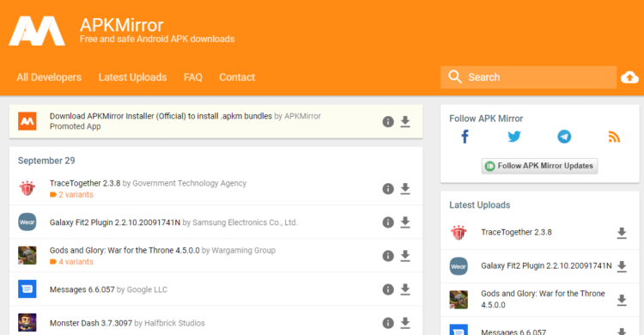Screen dimensions: 644x335
Task: Open the Twitter bird icon
Action: (x=514, y=137)
